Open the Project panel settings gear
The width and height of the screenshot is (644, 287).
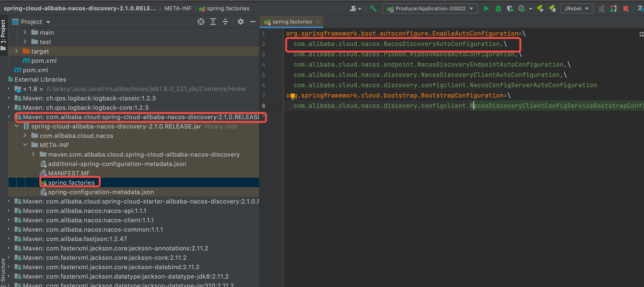pyautogui.click(x=241, y=22)
